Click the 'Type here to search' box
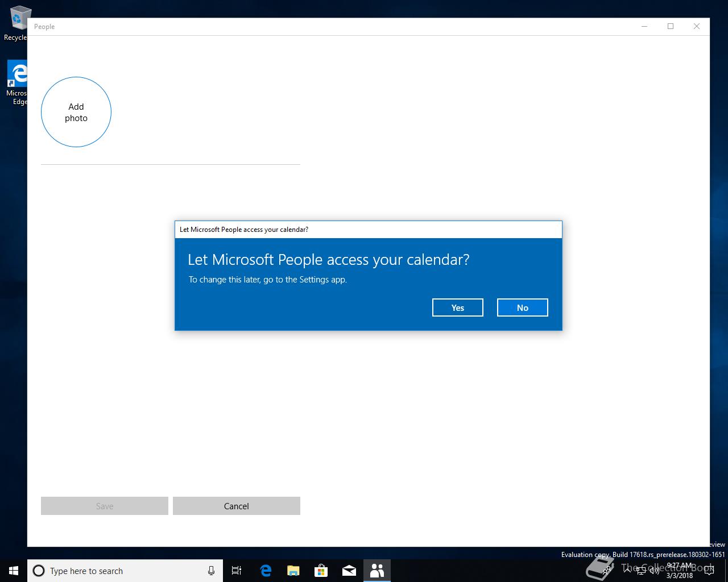This screenshot has width=728, height=582. tap(125, 571)
